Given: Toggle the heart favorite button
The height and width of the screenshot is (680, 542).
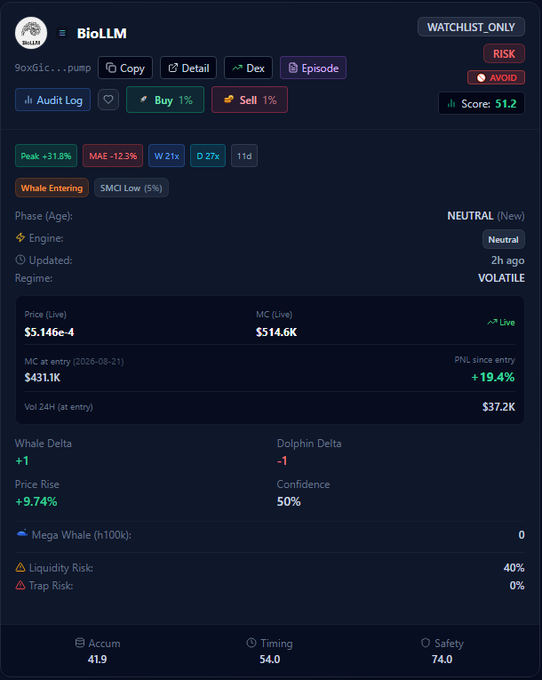Looking at the screenshot, I should click(108, 100).
